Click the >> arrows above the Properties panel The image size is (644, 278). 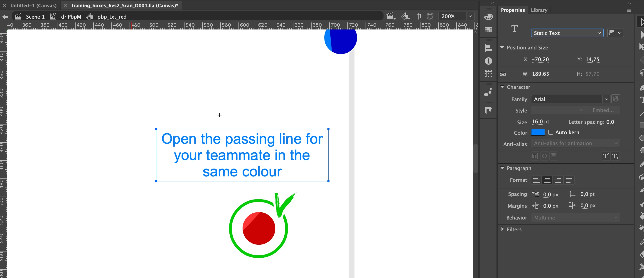tap(629, 3)
